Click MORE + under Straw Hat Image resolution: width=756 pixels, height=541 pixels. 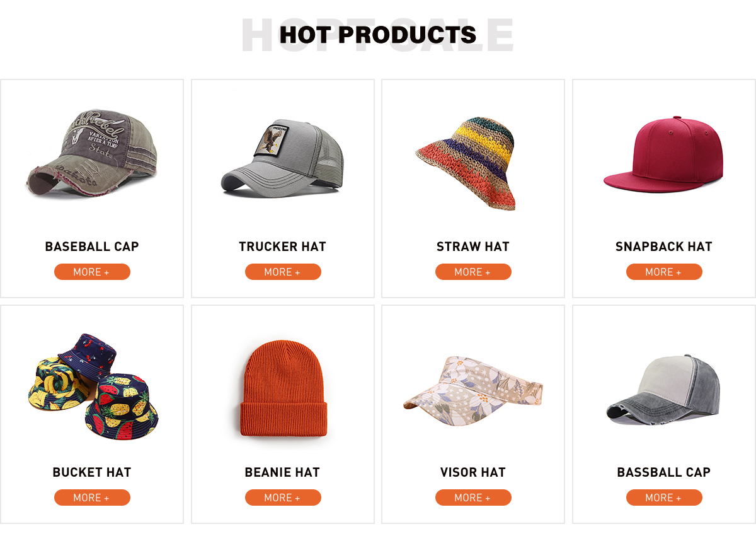click(x=473, y=272)
